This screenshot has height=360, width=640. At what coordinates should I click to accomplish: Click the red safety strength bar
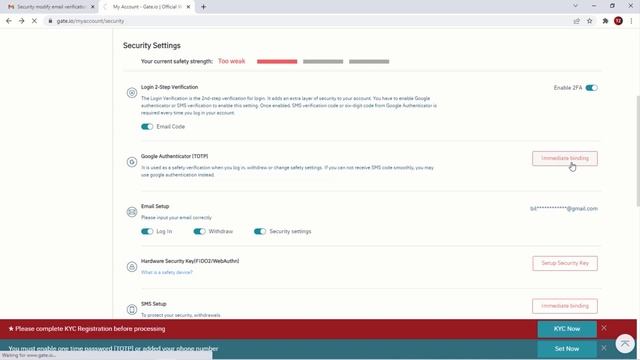tap(277, 62)
